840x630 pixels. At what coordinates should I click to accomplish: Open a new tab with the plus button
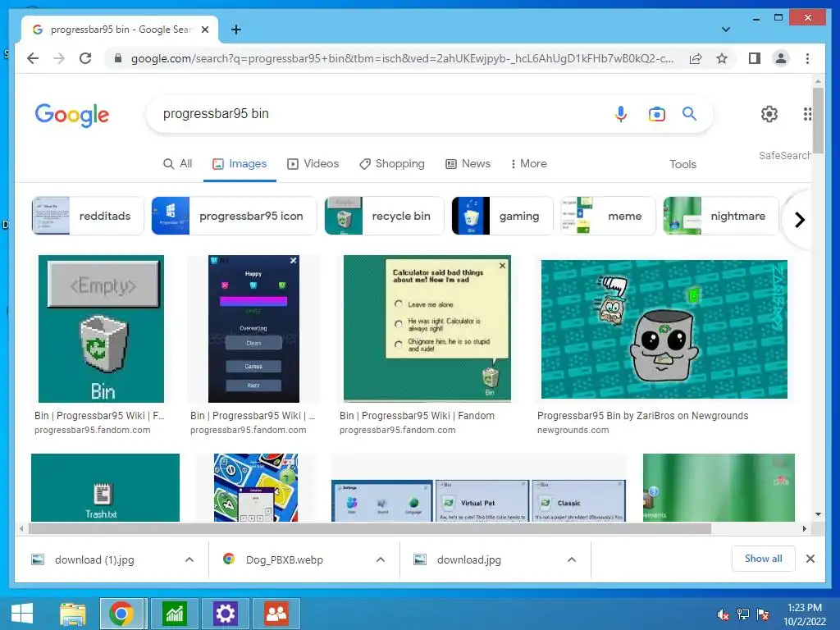pos(235,30)
